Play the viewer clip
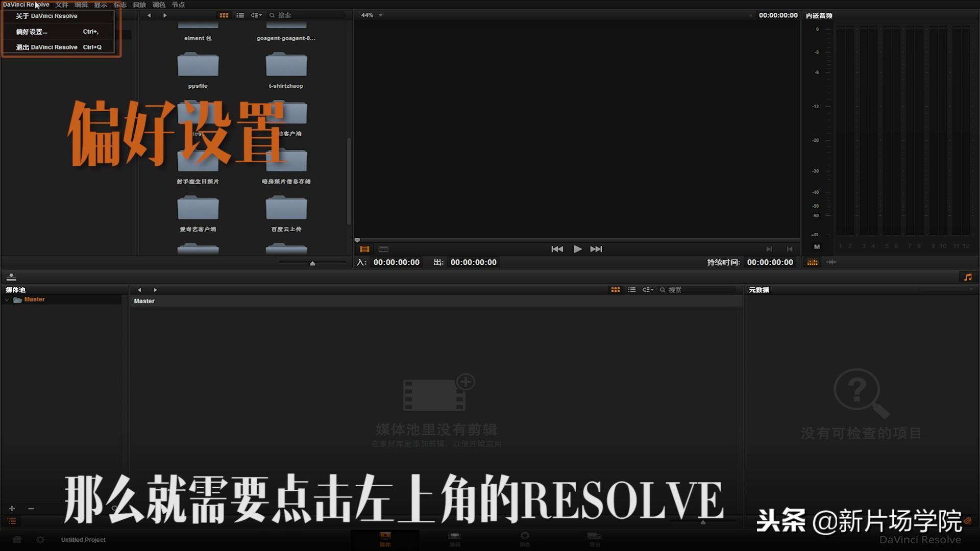 click(x=577, y=249)
